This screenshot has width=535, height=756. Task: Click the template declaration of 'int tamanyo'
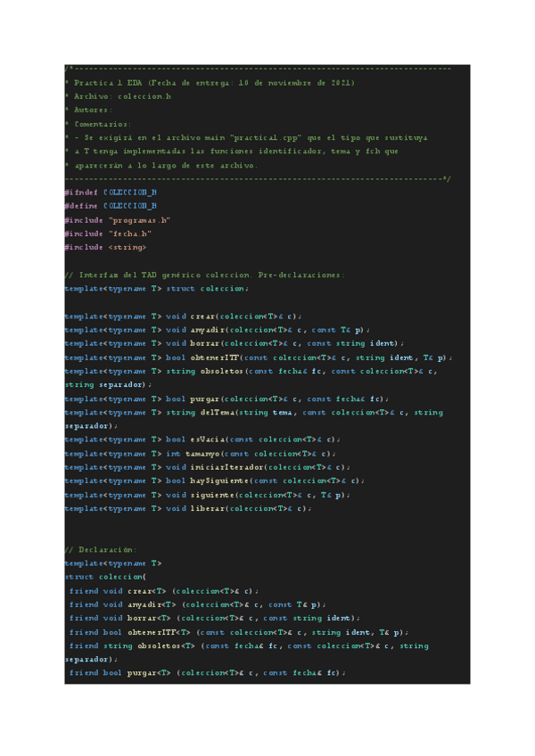[x=201, y=454]
